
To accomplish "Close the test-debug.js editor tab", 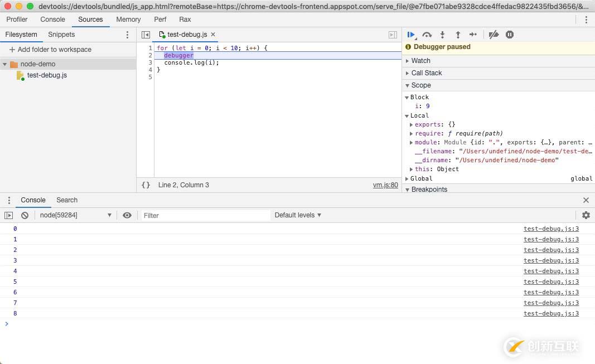I will [x=213, y=34].
